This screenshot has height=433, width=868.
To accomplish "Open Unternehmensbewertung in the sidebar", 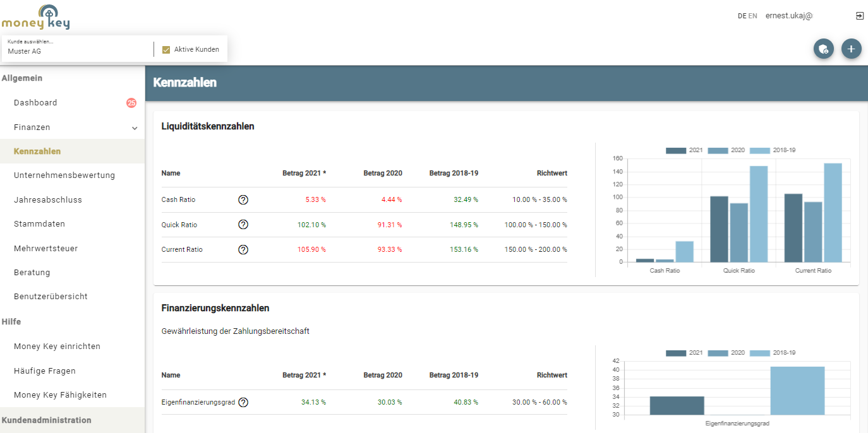I will 64,175.
